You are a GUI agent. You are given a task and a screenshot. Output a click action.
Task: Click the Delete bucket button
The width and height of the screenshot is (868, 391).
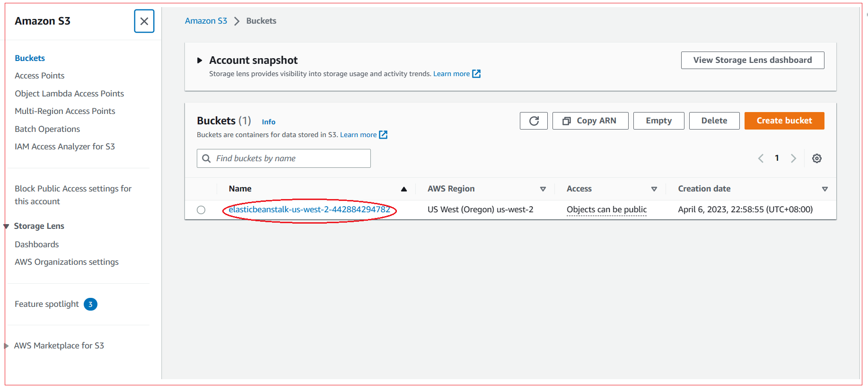click(714, 121)
